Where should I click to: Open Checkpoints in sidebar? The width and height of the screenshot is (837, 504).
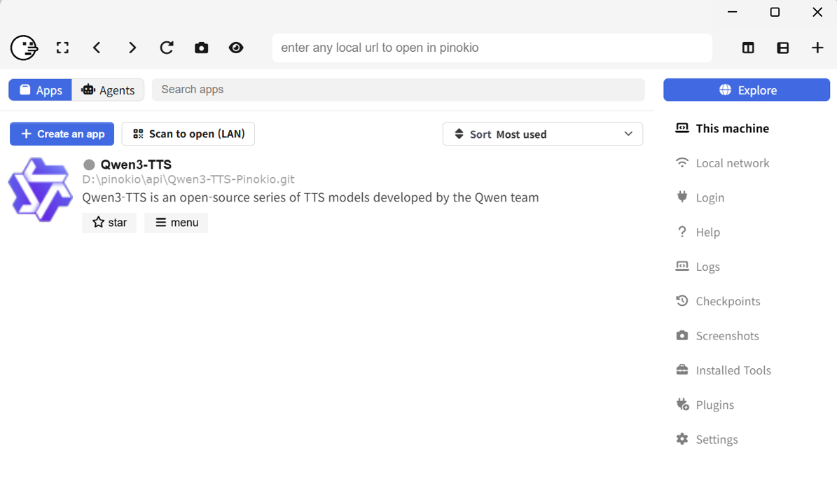(718, 301)
